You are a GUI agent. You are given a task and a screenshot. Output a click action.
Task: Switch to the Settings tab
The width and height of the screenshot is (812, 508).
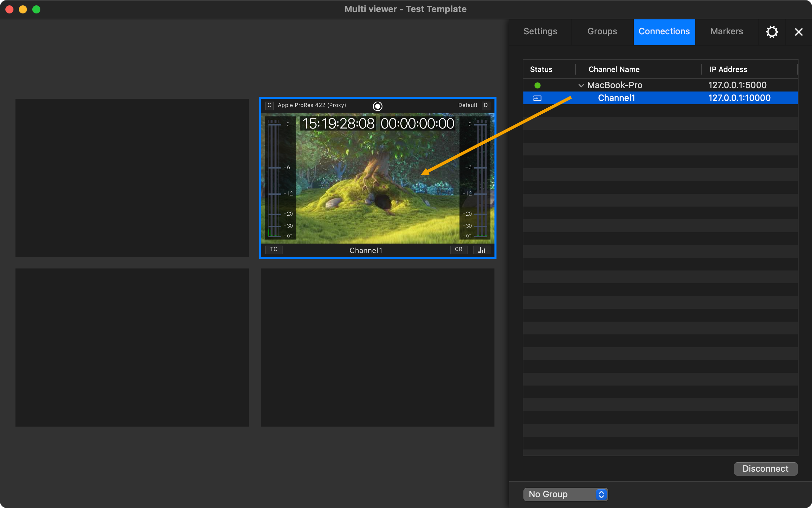tap(540, 31)
